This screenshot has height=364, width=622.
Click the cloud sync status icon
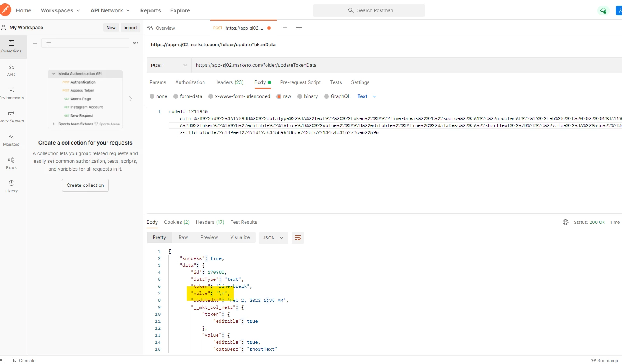pos(603,10)
